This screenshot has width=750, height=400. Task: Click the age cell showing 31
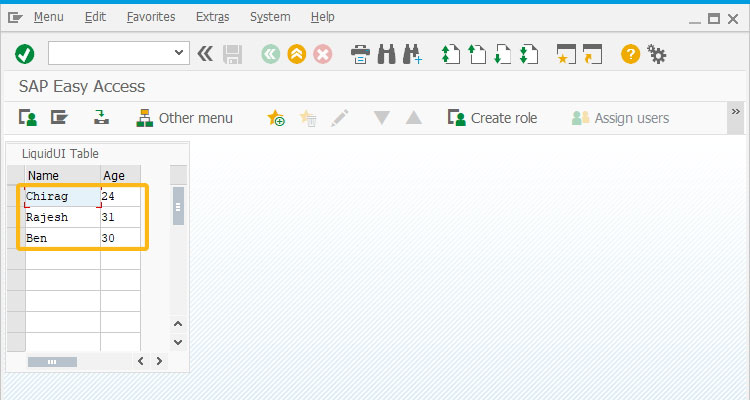click(x=121, y=217)
